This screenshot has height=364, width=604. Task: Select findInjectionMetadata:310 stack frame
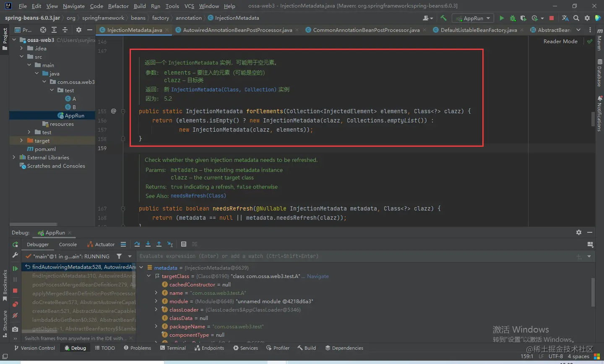pos(78,276)
